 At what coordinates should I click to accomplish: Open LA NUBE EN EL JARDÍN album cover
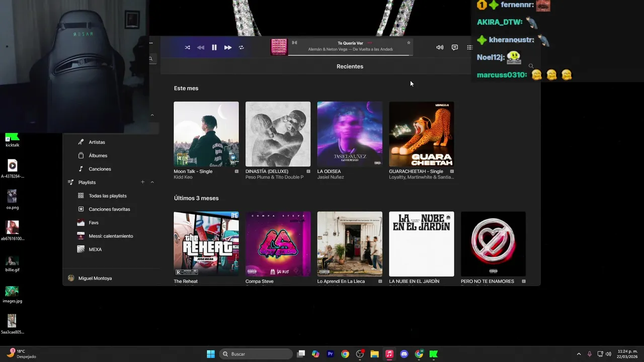pos(422,244)
